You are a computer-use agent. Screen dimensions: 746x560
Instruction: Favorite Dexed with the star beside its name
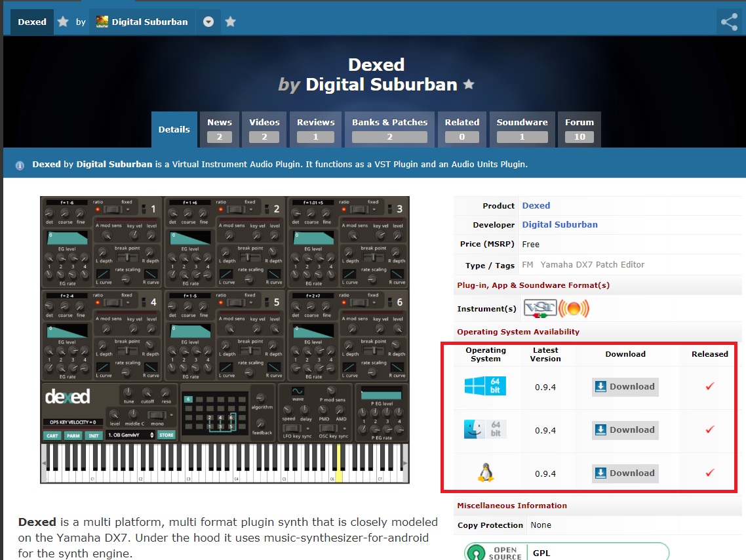click(x=63, y=22)
